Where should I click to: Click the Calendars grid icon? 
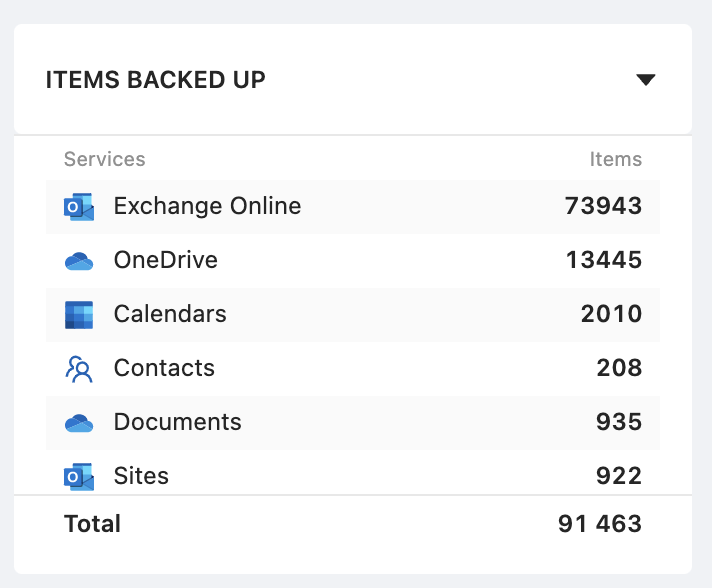click(79, 315)
